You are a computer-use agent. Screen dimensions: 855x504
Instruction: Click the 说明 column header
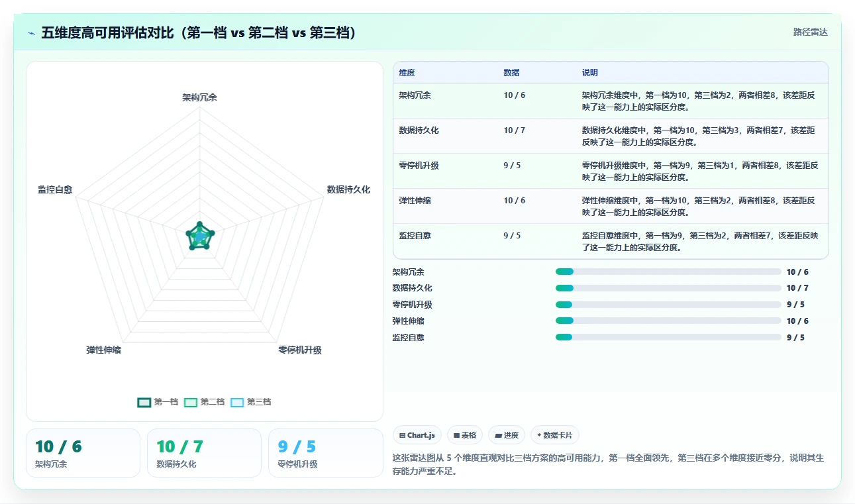[x=590, y=73]
